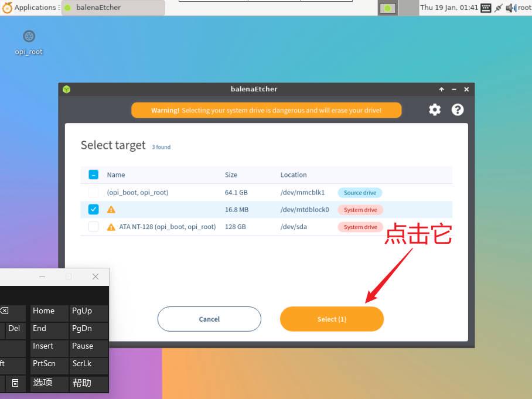Open balenaEtcher settings gear

point(435,110)
